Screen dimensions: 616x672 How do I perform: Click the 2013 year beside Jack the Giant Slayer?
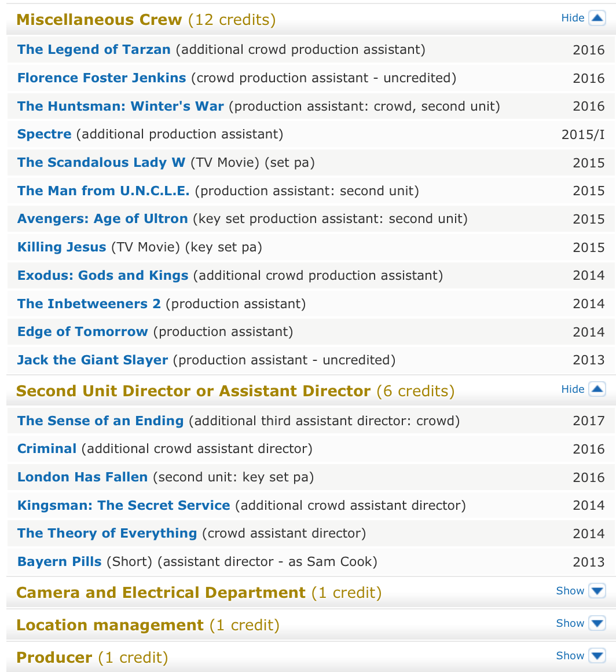[x=589, y=360]
